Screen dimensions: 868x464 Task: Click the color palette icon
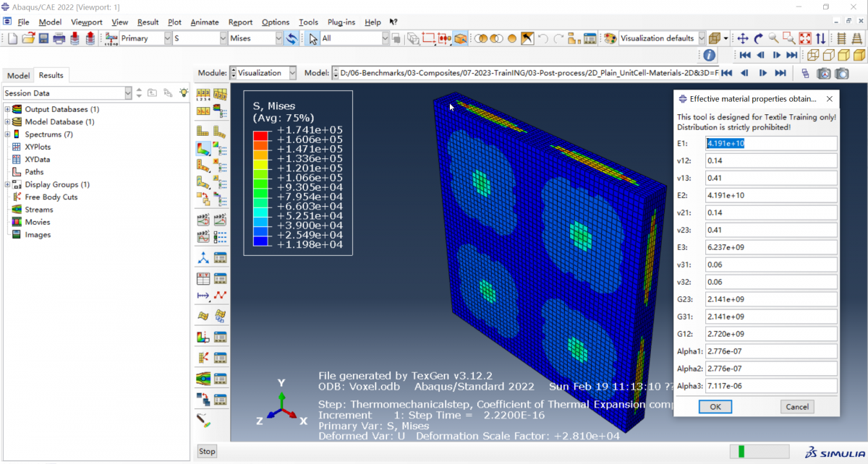coord(610,38)
